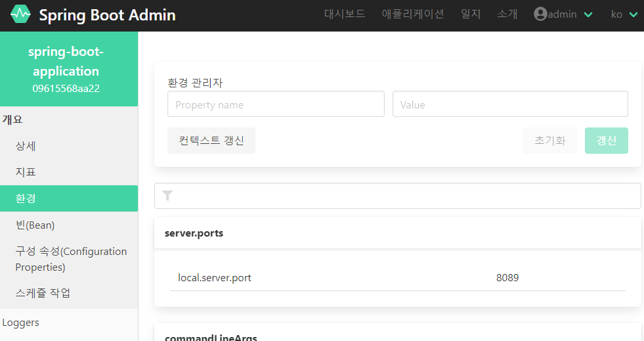Click the spring-boot-application instance header

pyautogui.click(x=69, y=69)
